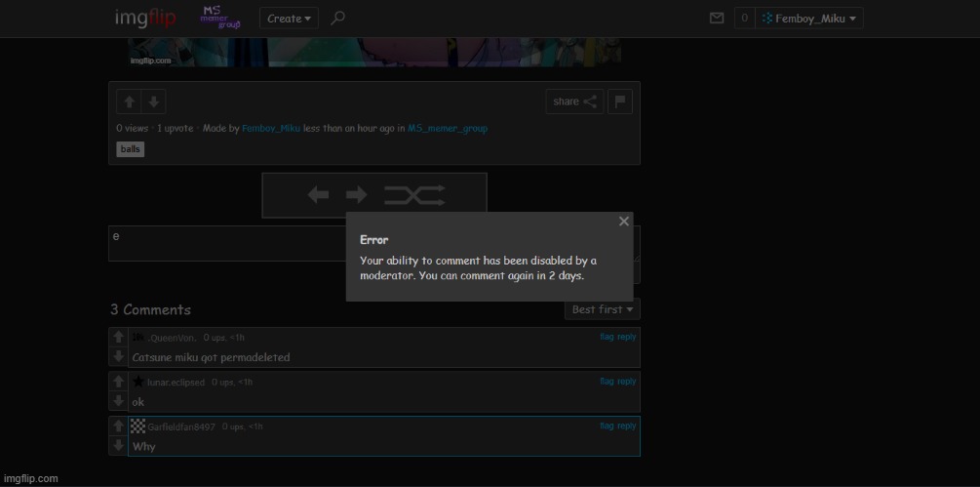This screenshot has width=980, height=487.
Task: Upvote the .QueenVon. comment
Action: coord(118,337)
